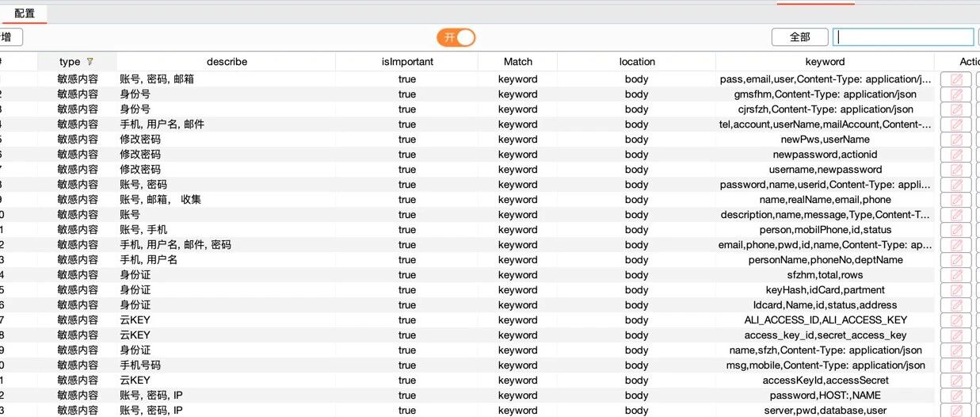Select the name,realName,email,phone keyword cell
The width and height of the screenshot is (980, 417).
[x=825, y=200]
